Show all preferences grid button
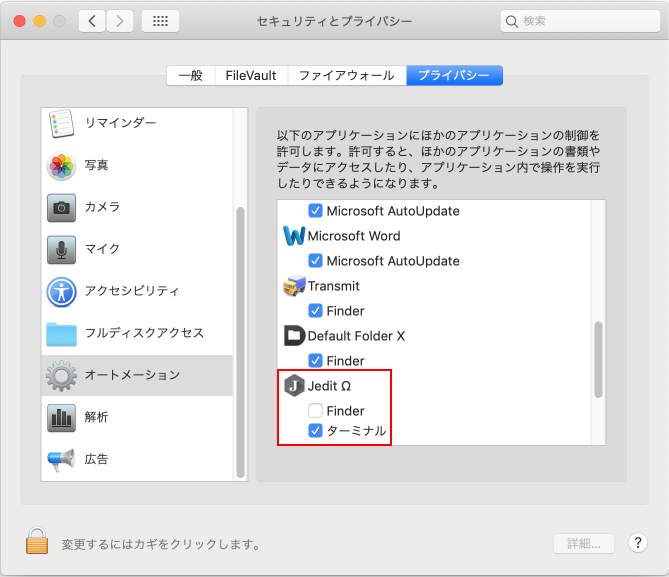 (160, 21)
